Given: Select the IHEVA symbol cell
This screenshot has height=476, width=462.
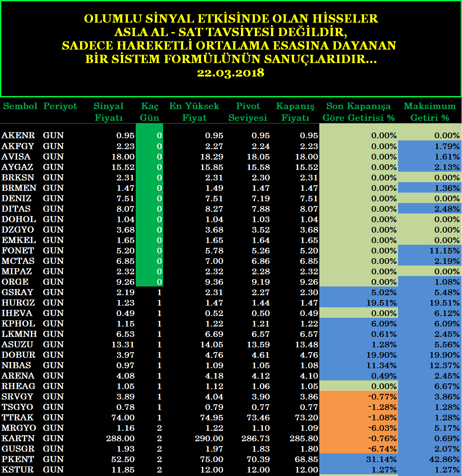Looking at the screenshot, I should pos(17,313).
